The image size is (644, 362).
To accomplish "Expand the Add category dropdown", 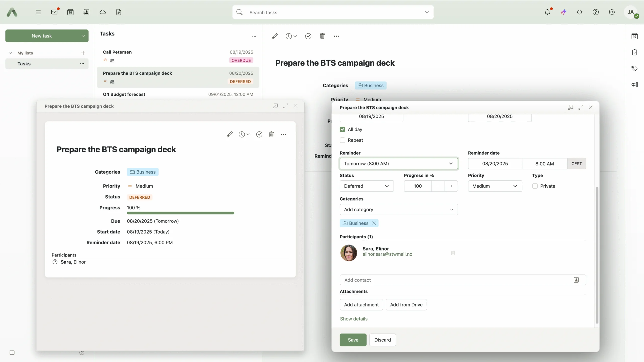I will point(398,209).
